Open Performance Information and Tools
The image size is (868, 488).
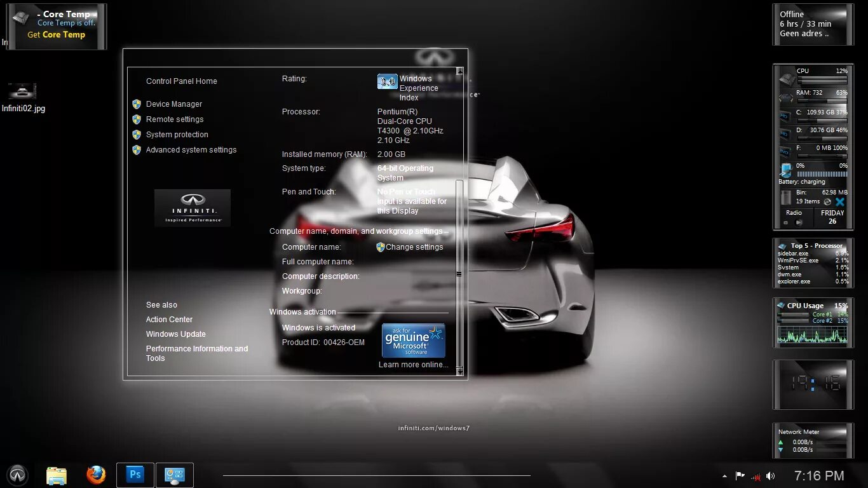click(196, 353)
